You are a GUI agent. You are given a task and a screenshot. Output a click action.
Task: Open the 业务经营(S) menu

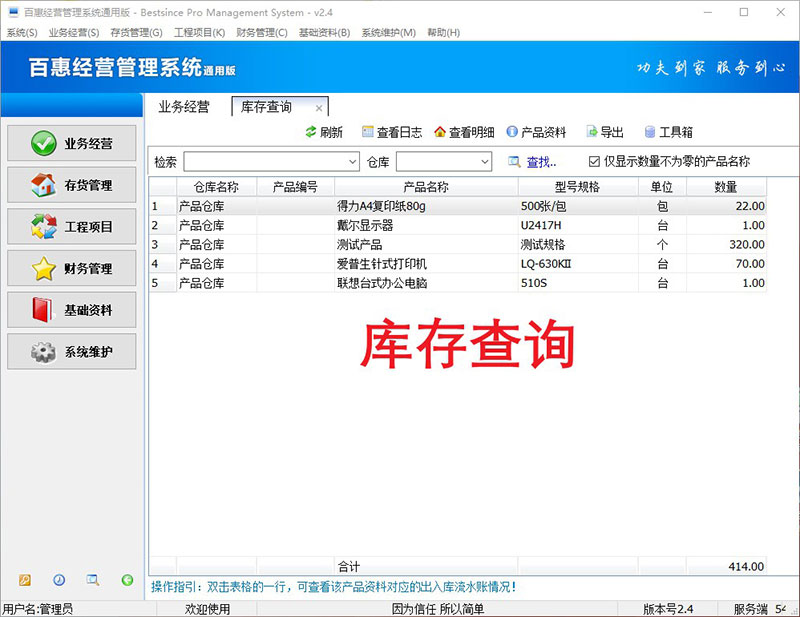[74, 33]
